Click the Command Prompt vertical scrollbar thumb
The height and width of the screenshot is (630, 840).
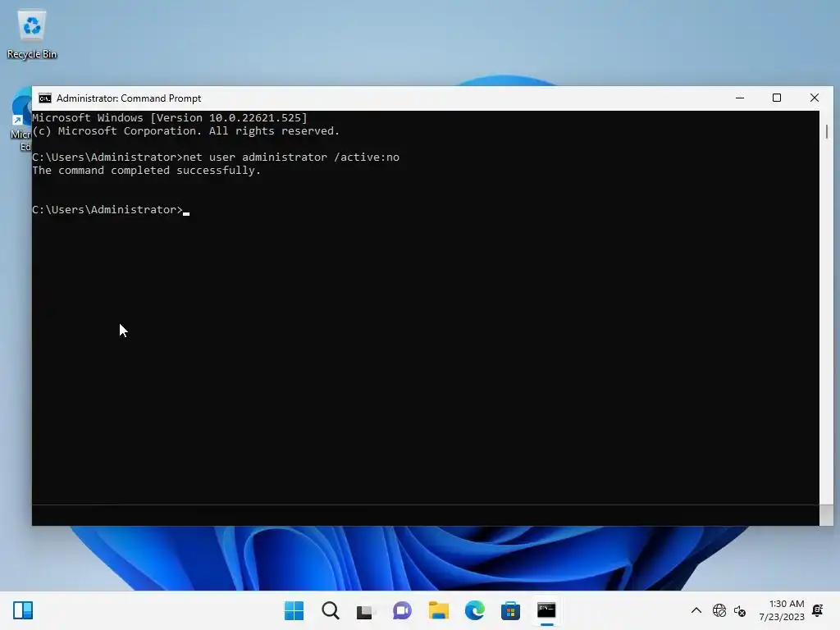827,131
